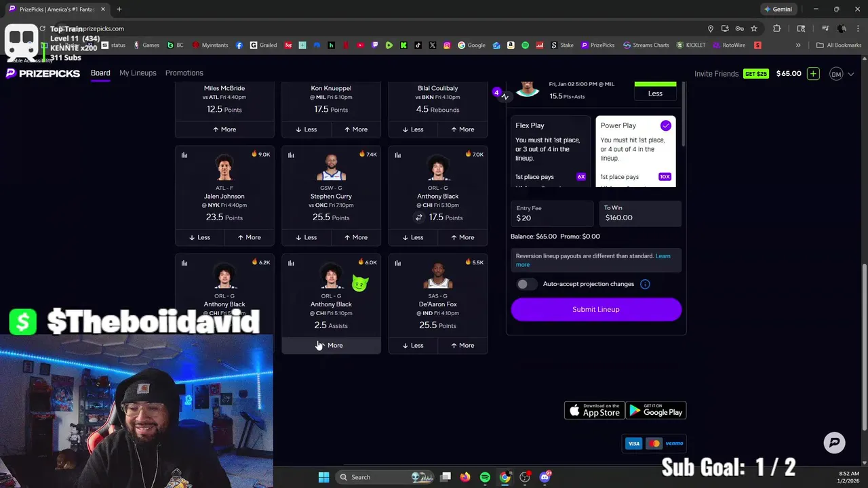Open the All Bookmarks folder

pos(839,45)
